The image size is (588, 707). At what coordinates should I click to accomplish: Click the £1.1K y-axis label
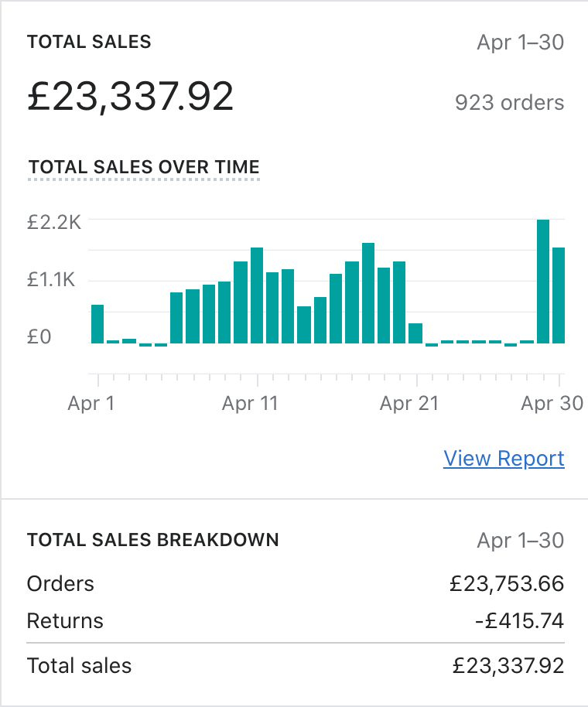(54, 280)
